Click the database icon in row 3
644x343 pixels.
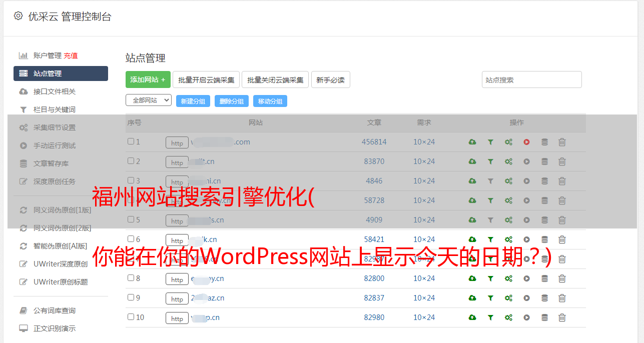coord(544,181)
